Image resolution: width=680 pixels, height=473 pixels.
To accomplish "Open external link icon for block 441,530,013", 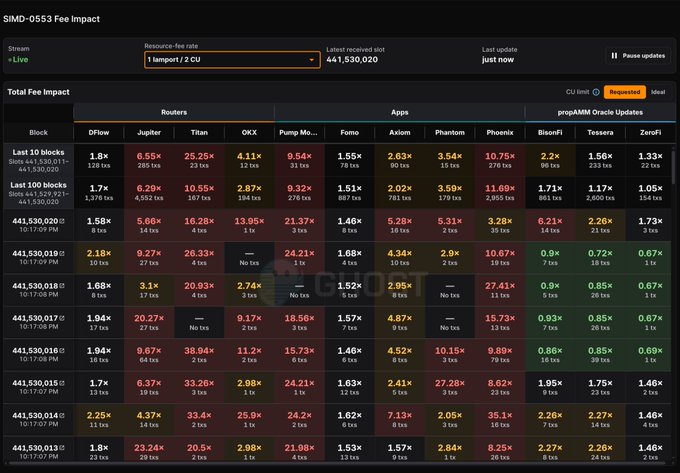I will (x=62, y=448).
